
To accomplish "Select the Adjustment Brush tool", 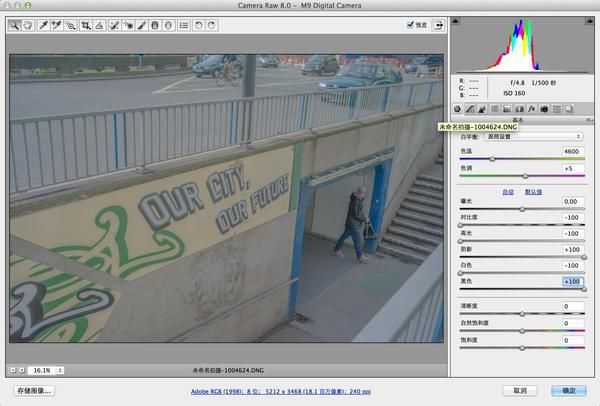I will tap(142, 26).
